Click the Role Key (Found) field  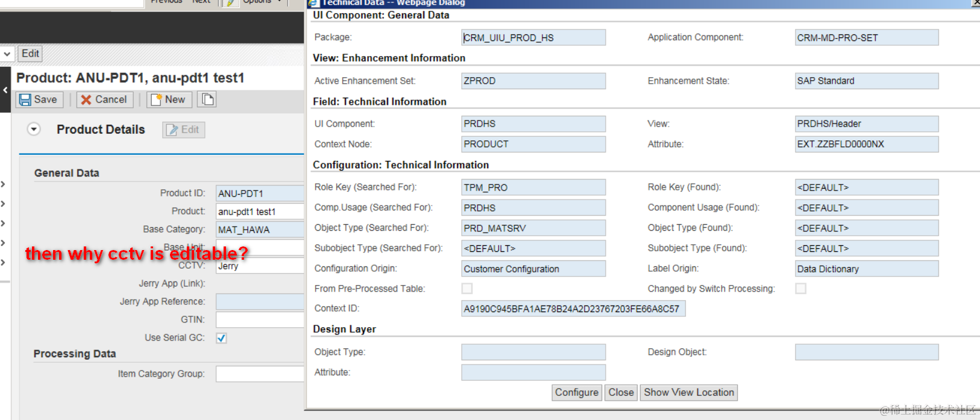[x=867, y=187]
